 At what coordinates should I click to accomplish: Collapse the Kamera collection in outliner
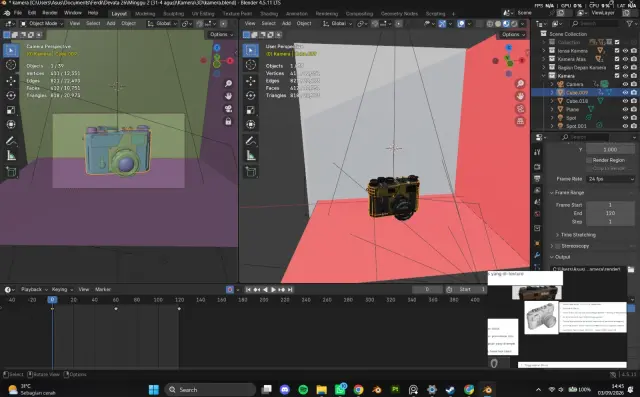[544, 76]
